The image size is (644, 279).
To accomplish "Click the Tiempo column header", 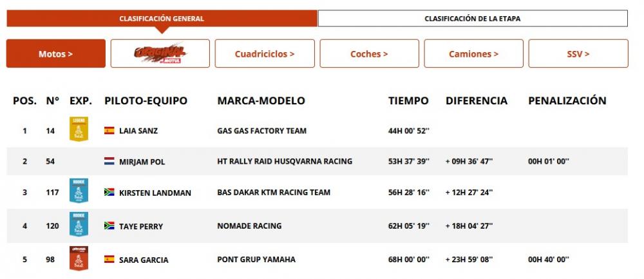I will point(408,101).
